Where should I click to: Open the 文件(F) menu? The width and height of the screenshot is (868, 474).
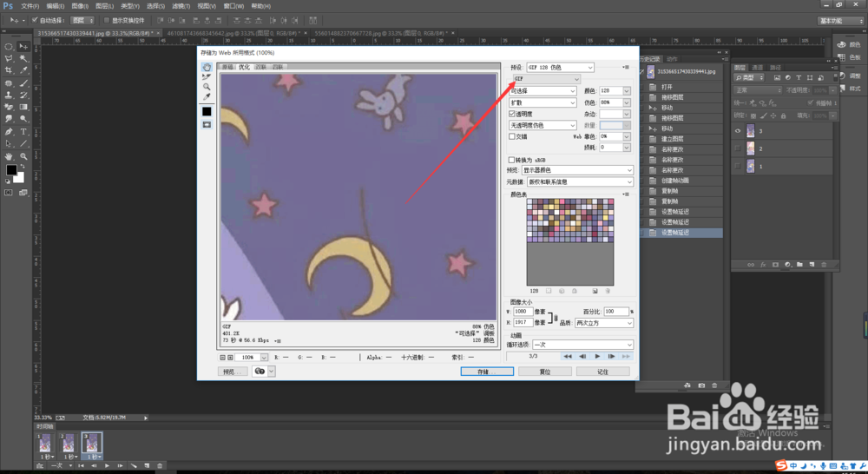(x=30, y=6)
